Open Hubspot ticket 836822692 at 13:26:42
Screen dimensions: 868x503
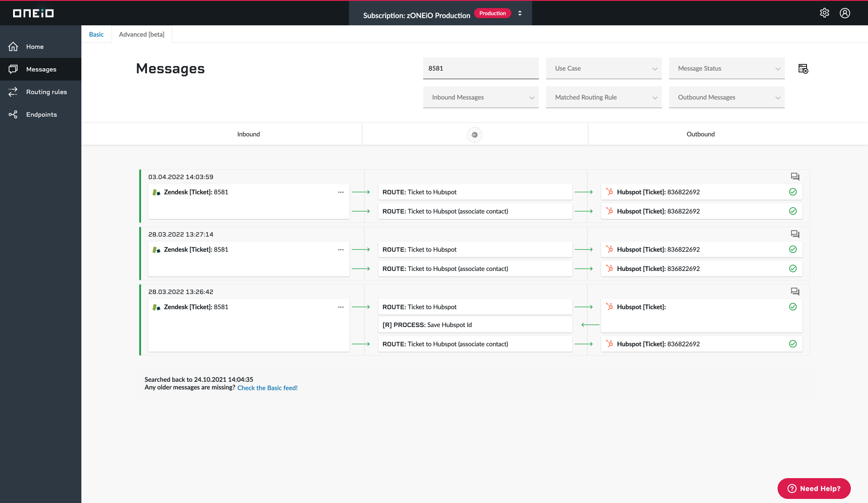(702, 344)
